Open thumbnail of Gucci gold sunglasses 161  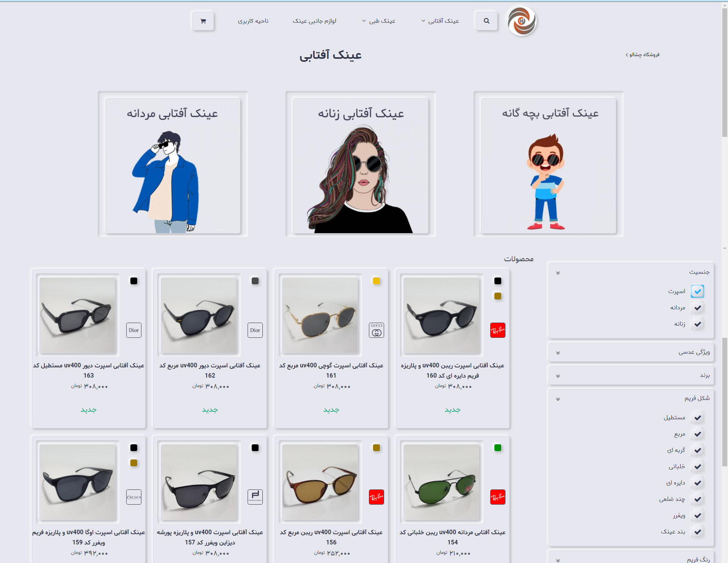(320, 315)
